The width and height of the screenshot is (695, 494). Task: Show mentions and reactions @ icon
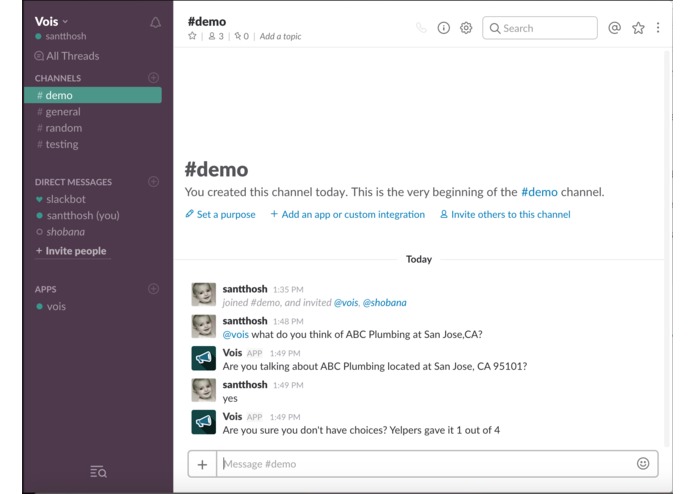click(614, 28)
